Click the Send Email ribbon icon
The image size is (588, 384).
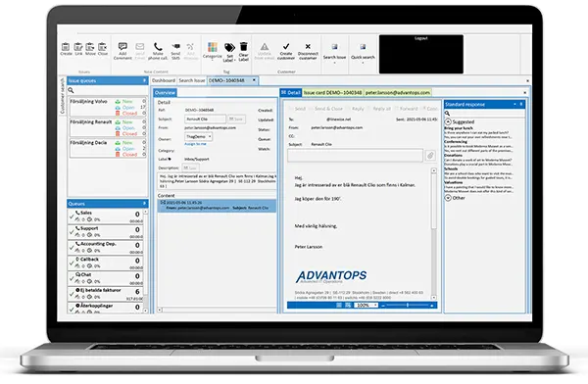140,46
